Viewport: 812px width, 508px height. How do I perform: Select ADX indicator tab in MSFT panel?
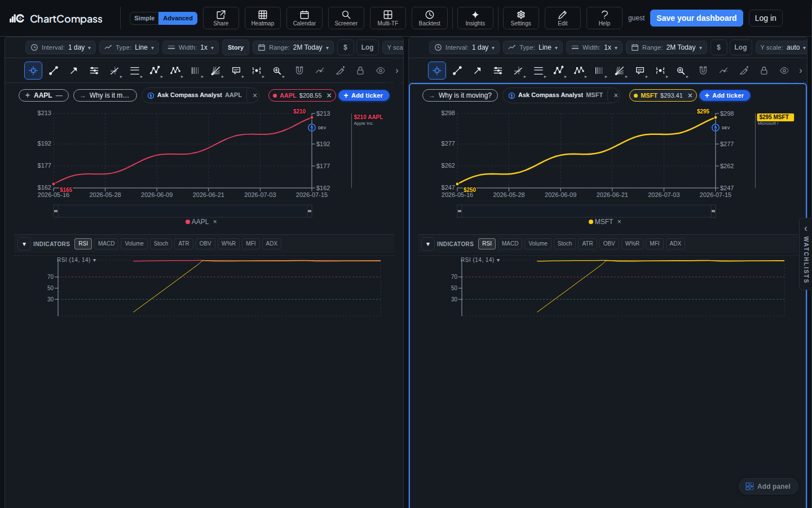(x=676, y=244)
